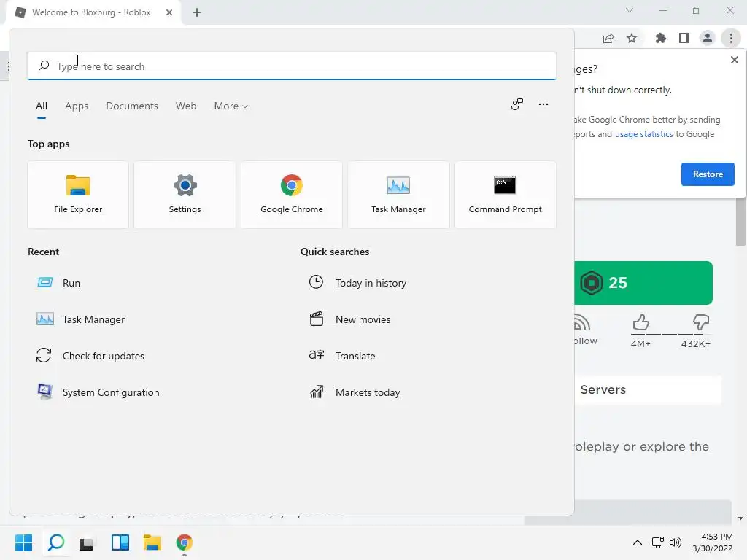Launch Command Prompt from Top apps
747x560 pixels.
tap(505, 195)
